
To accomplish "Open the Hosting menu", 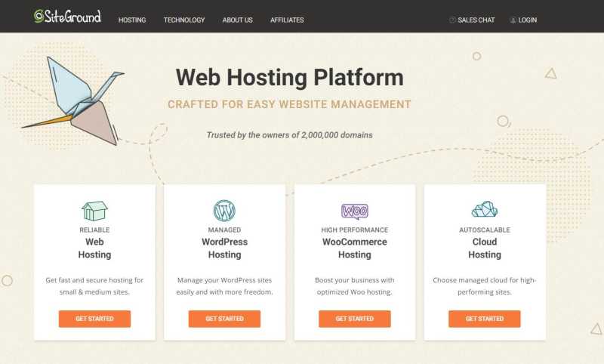I will (132, 20).
